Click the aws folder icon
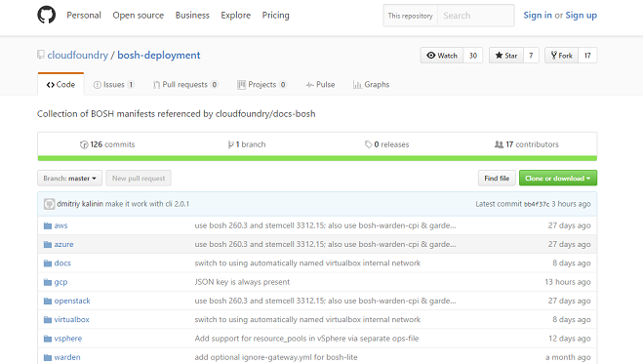The image size is (643, 364). click(48, 225)
